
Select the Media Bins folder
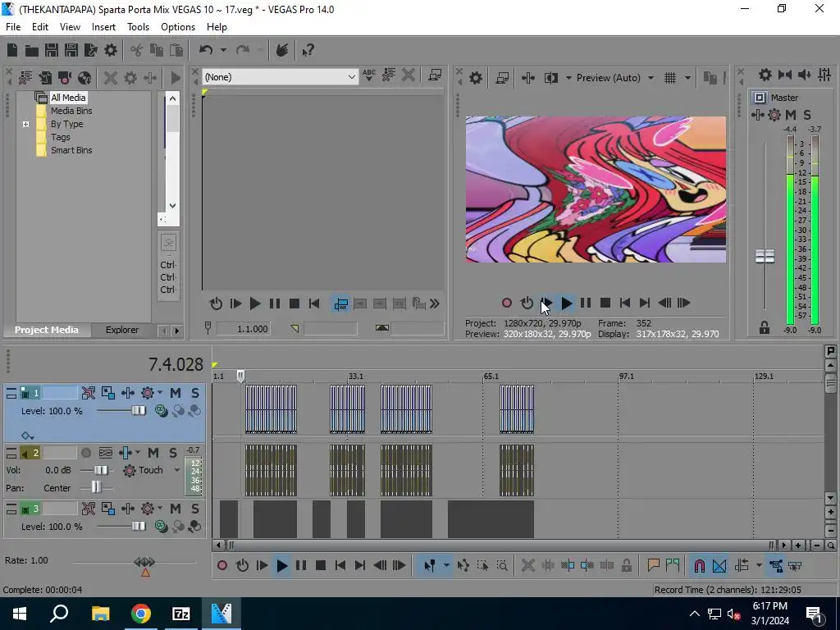[71, 111]
